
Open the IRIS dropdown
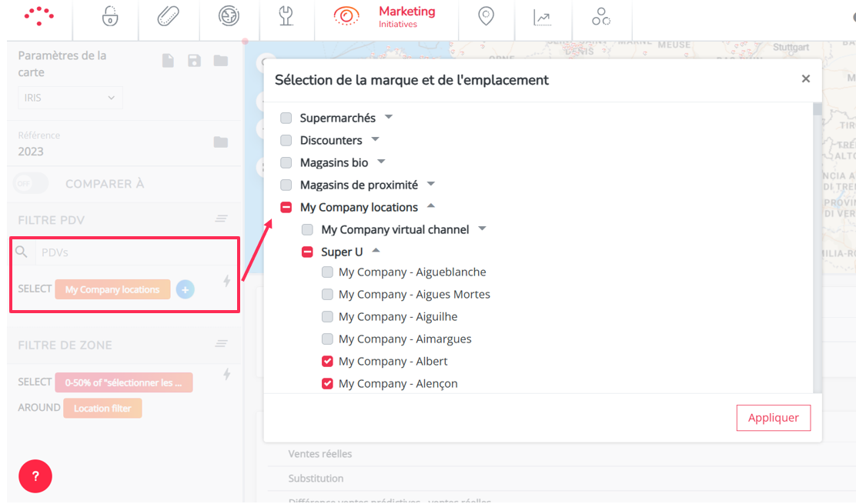pos(69,98)
